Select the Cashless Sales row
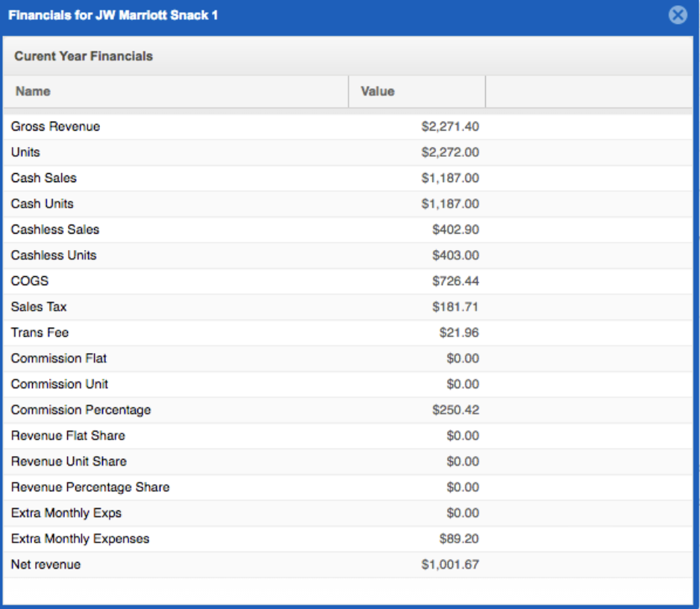Viewport: 700px width, 609px height. (348, 229)
